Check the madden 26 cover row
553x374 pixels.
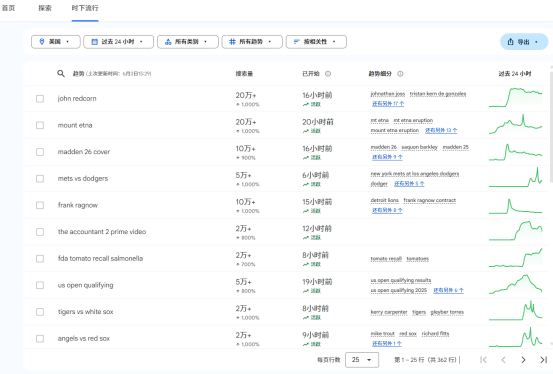coord(40,152)
